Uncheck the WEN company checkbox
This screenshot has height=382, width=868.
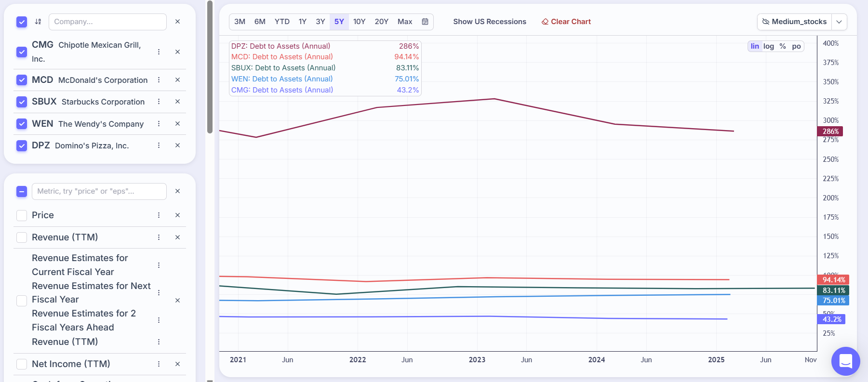(x=22, y=124)
